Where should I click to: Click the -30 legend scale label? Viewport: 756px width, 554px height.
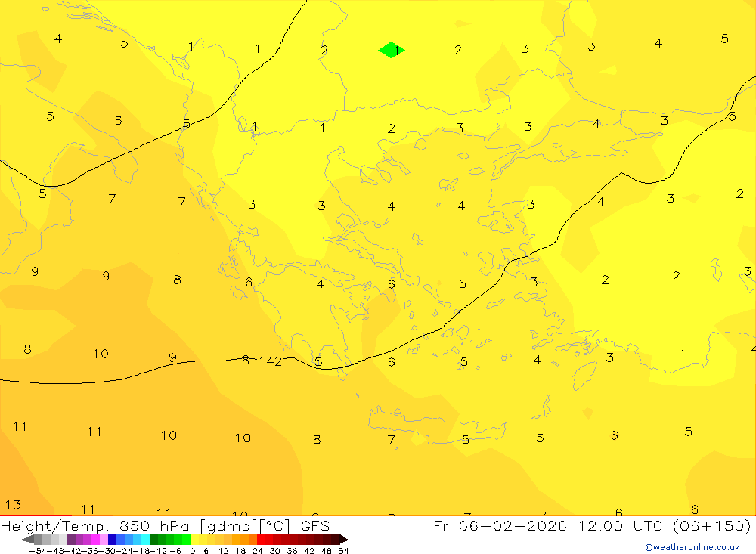click(x=107, y=551)
